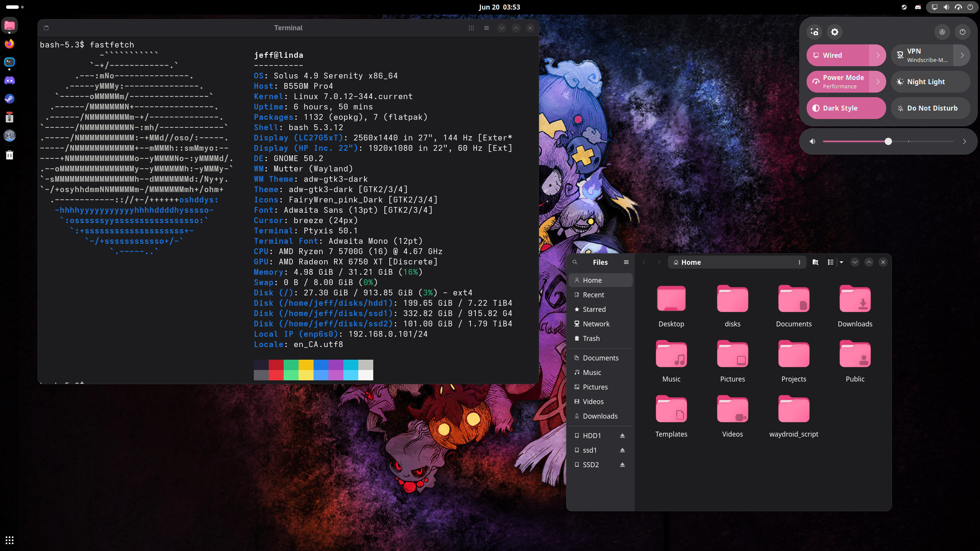This screenshot has height=551, width=980.
Task: Open Videos bookmark in sidebar
Action: tap(600, 401)
